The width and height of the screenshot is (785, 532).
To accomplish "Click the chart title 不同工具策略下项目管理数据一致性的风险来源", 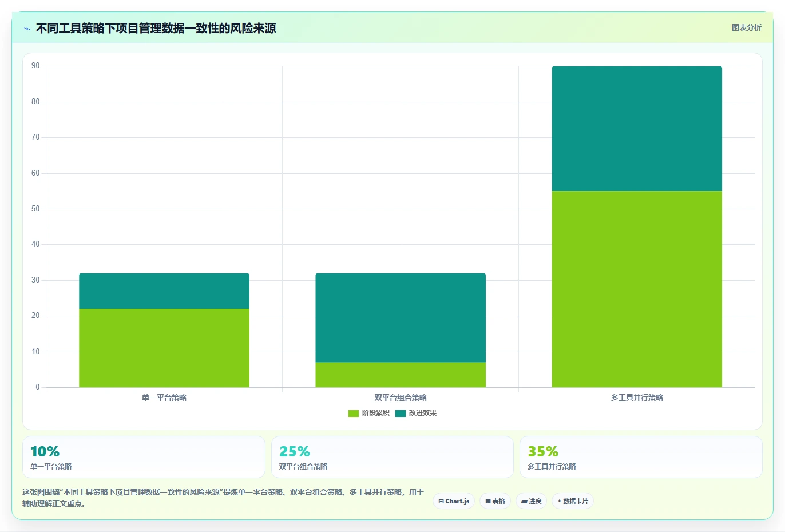I will pyautogui.click(x=156, y=28).
